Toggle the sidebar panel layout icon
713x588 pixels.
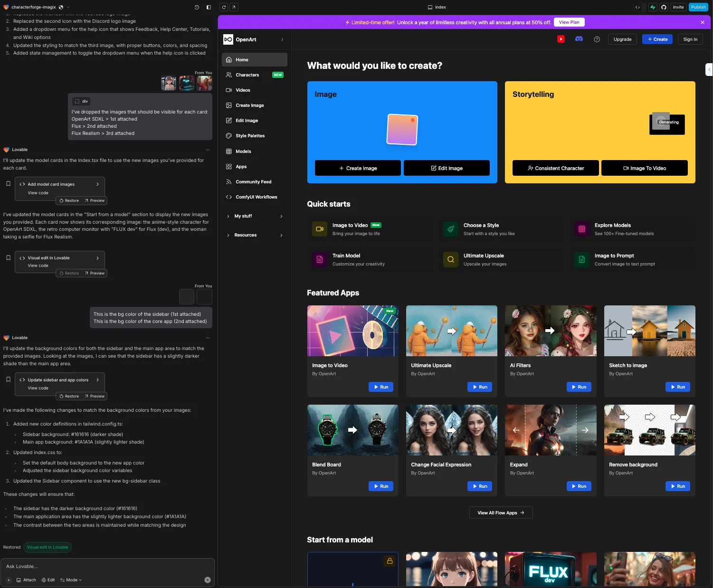point(209,7)
